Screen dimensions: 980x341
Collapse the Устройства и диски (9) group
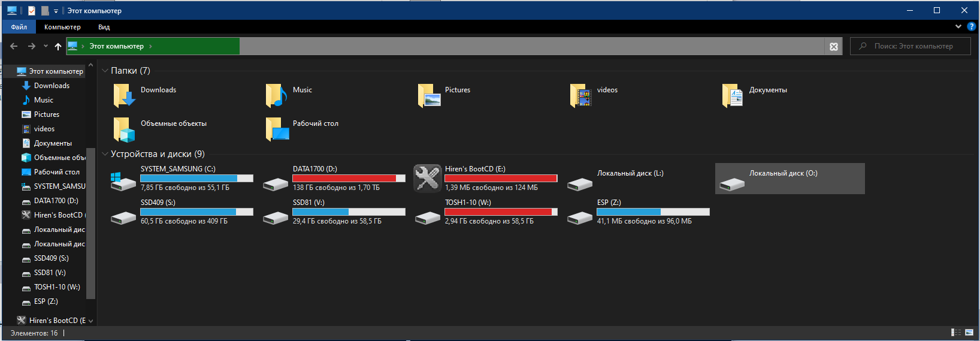[105, 154]
